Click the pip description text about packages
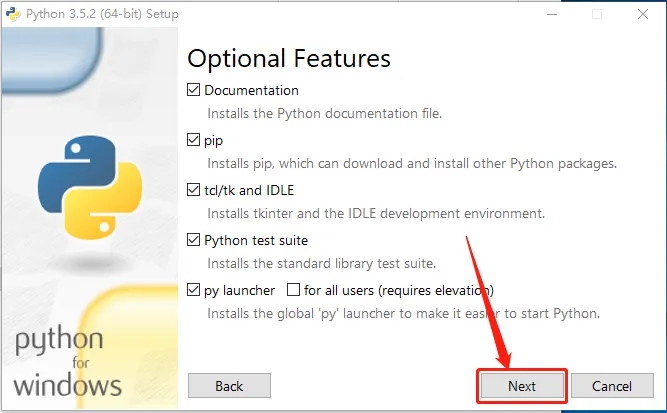Image resolution: width=667 pixels, height=413 pixels. [412, 163]
